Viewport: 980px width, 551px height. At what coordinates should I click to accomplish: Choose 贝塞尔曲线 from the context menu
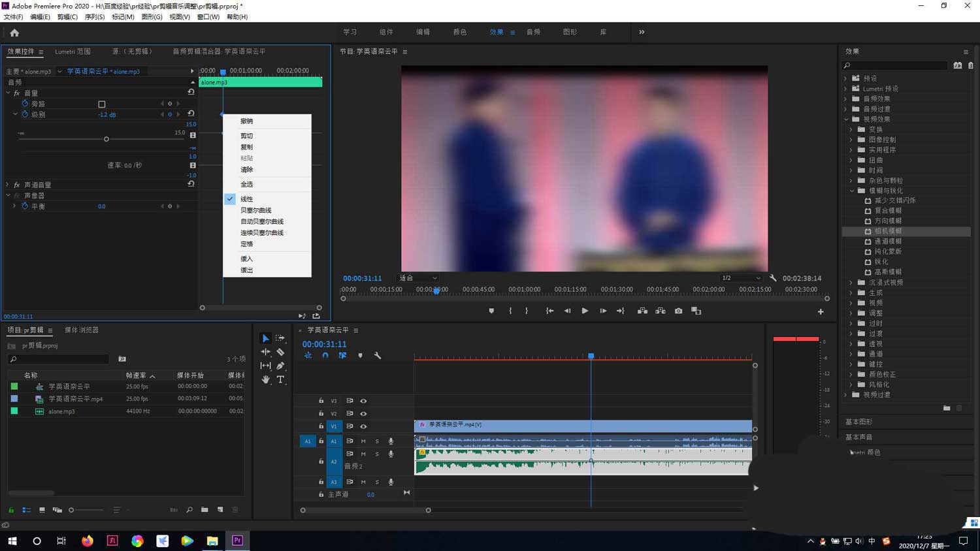[x=255, y=210]
